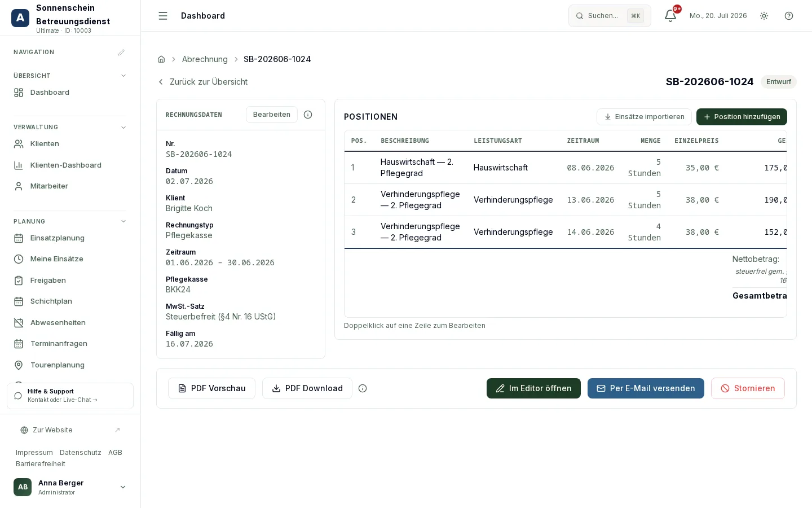Open Barrierefreiheit link
812x508 pixels.
point(41,464)
